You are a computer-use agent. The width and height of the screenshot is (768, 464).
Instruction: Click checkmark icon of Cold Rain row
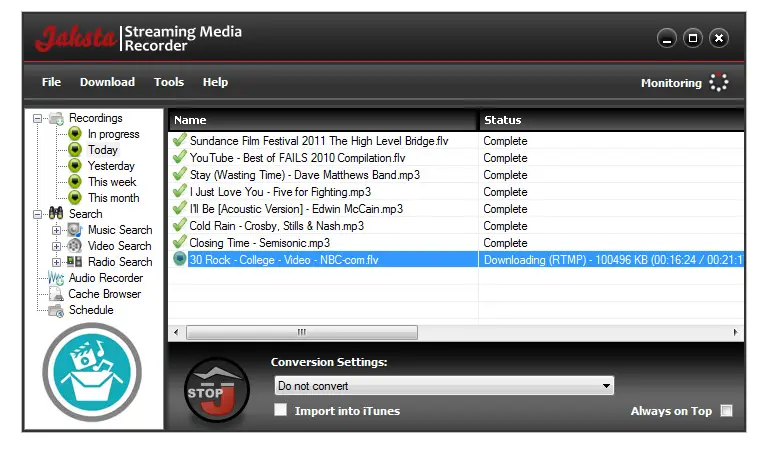tap(179, 225)
